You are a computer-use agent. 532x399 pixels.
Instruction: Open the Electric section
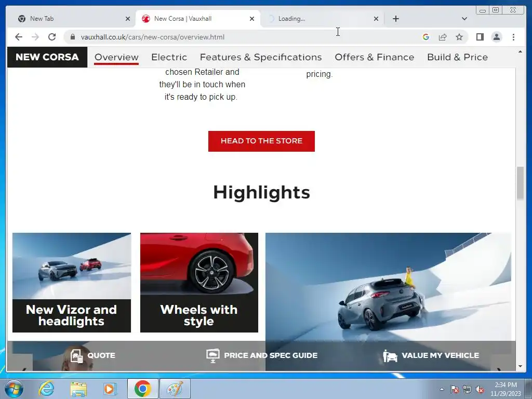[x=169, y=57]
